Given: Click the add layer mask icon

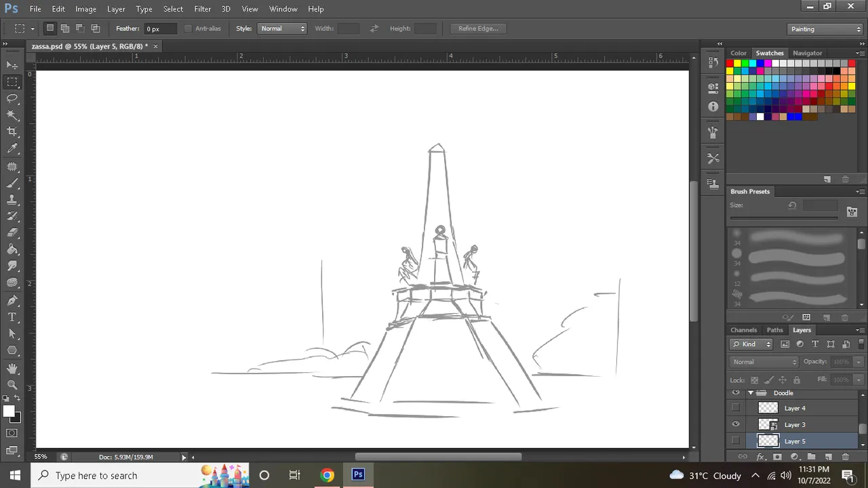Looking at the screenshot, I should tap(777, 457).
